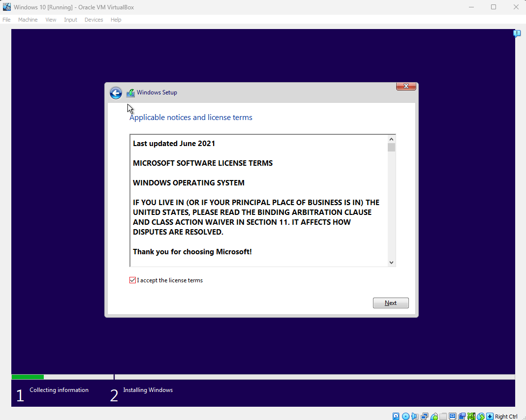
Task: Close the Windows Setup dialog
Action: click(x=406, y=86)
